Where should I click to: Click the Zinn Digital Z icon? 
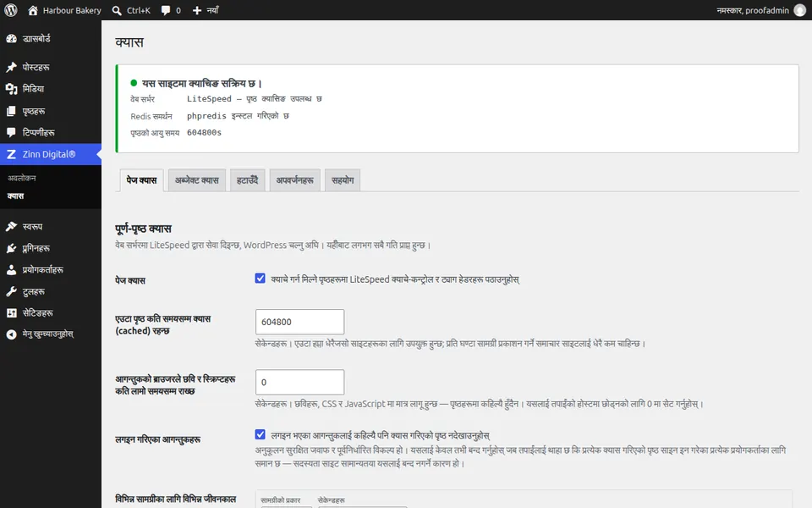[11, 154]
